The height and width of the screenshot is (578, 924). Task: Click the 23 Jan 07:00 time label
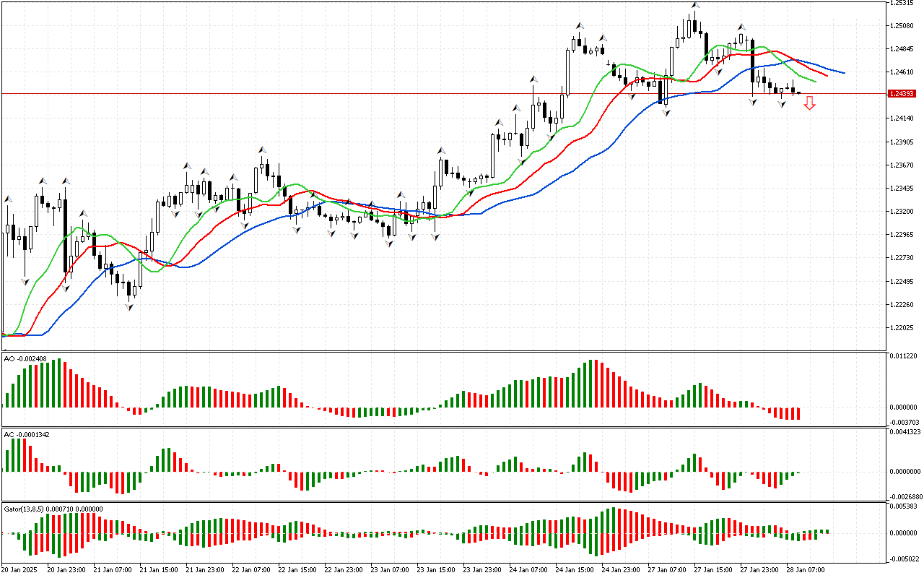click(390, 569)
